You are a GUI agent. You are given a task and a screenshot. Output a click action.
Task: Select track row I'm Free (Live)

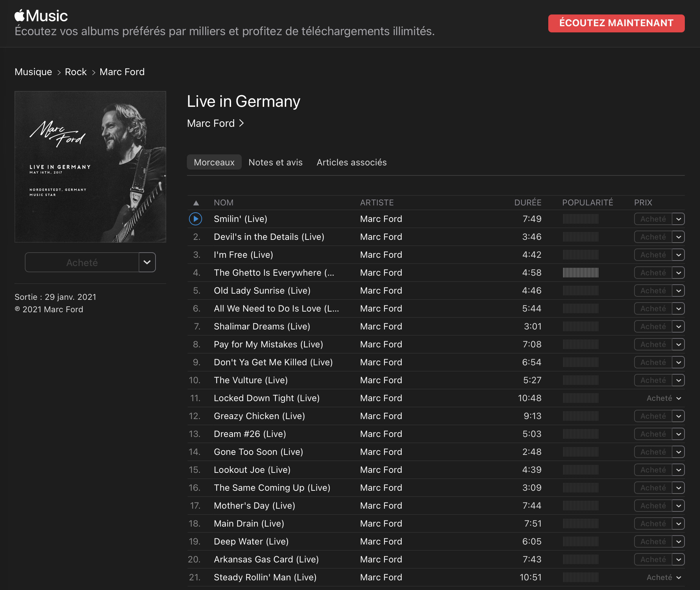pos(436,255)
